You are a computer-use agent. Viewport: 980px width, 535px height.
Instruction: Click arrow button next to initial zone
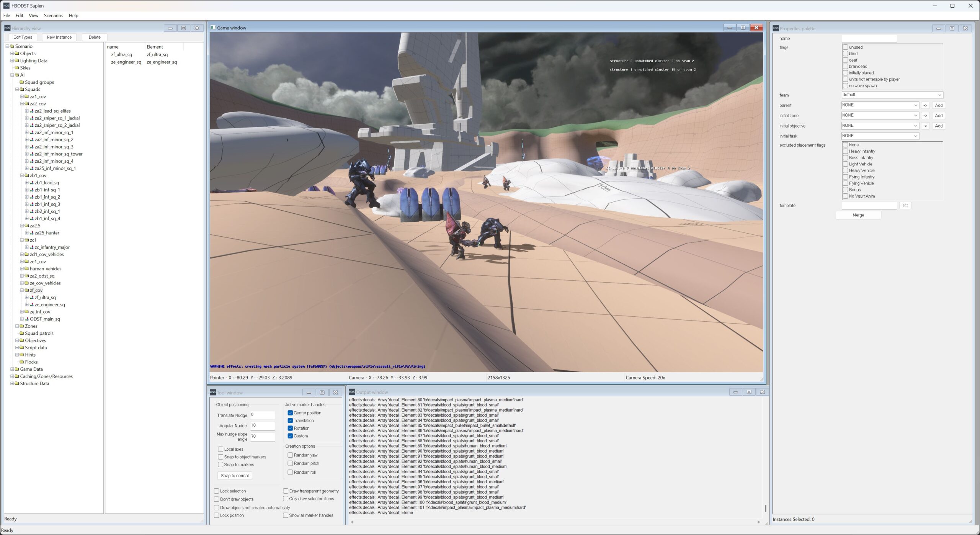[x=925, y=116]
